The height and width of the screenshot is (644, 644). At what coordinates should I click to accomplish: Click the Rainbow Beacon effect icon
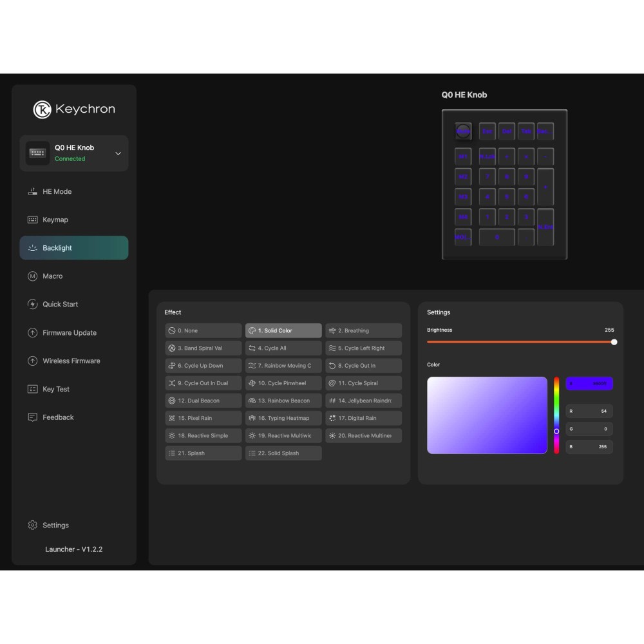tap(252, 401)
